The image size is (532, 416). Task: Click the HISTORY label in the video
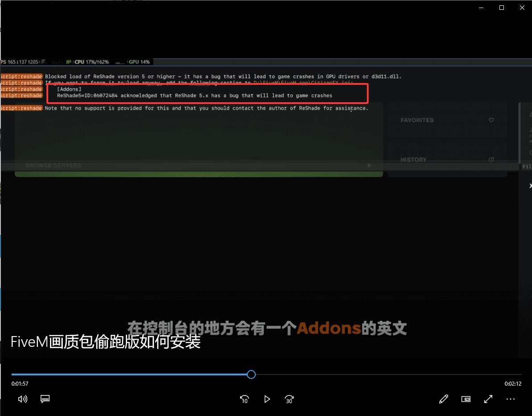(x=413, y=159)
